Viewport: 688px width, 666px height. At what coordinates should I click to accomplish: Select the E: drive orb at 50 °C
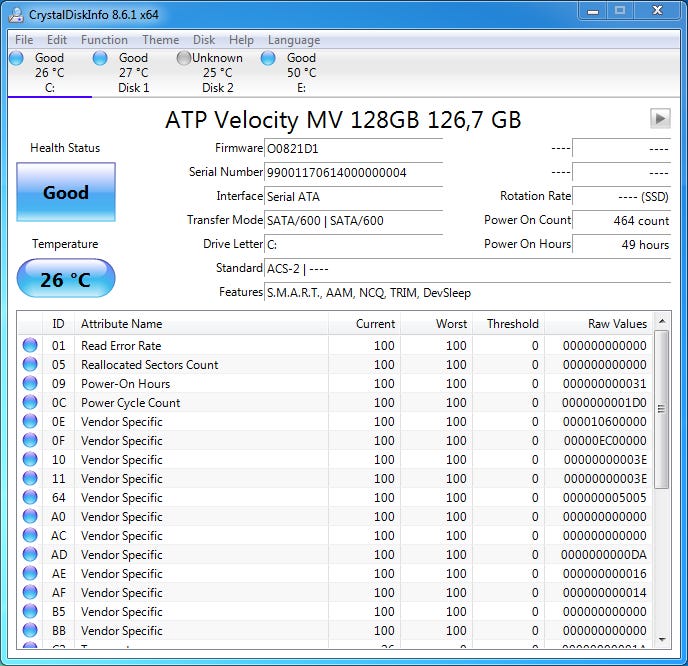tap(268, 58)
